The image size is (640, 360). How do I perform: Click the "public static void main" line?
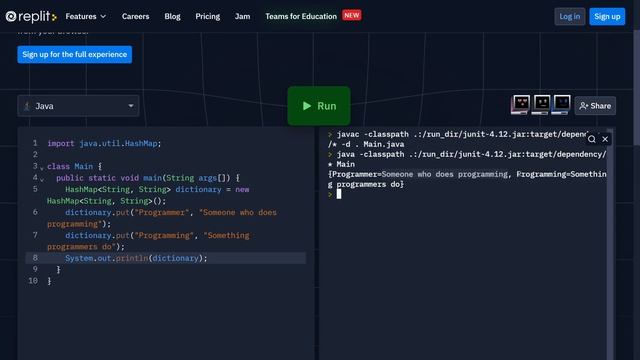tap(148, 178)
